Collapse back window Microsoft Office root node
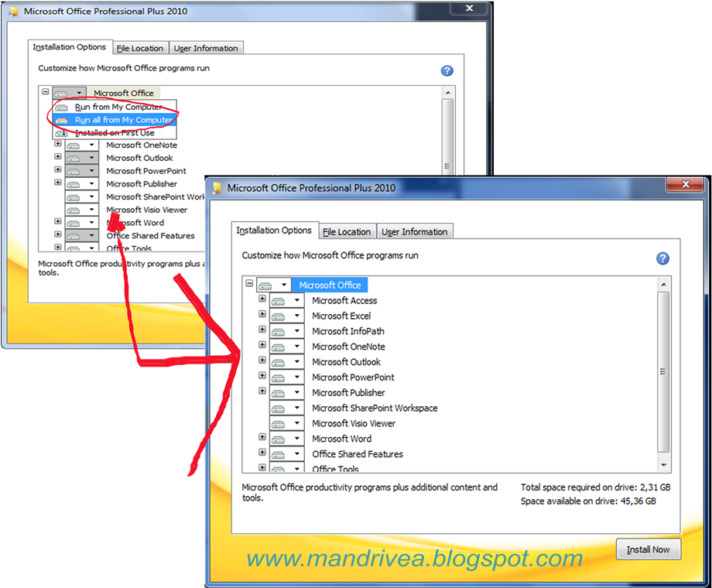 pyautogui.click(x=46, y=91)
